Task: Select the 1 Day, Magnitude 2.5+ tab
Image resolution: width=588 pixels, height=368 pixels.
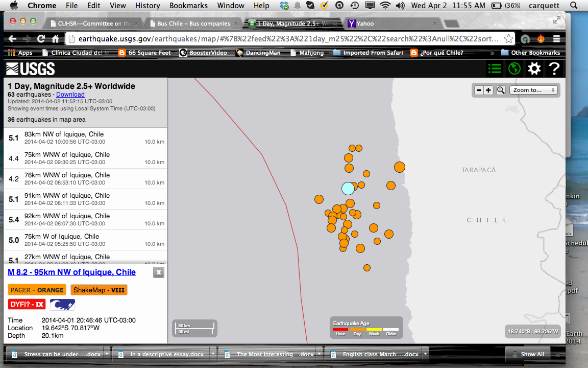Action: coord(293,24)
